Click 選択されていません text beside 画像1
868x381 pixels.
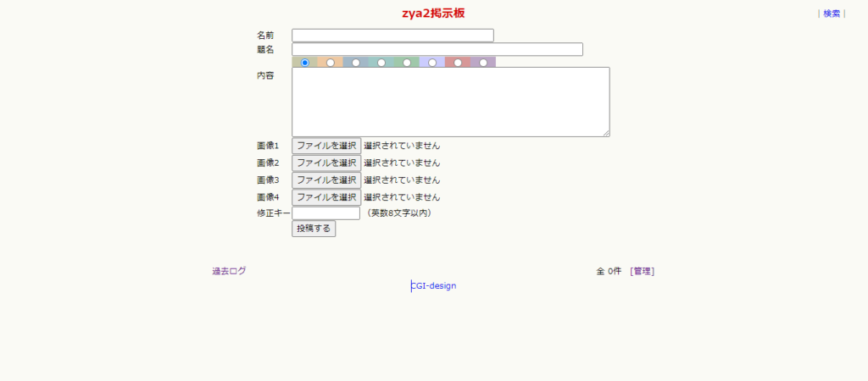click(402, 146)
